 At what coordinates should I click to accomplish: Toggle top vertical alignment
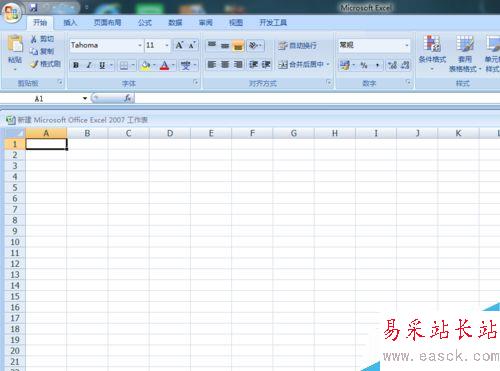212,45
